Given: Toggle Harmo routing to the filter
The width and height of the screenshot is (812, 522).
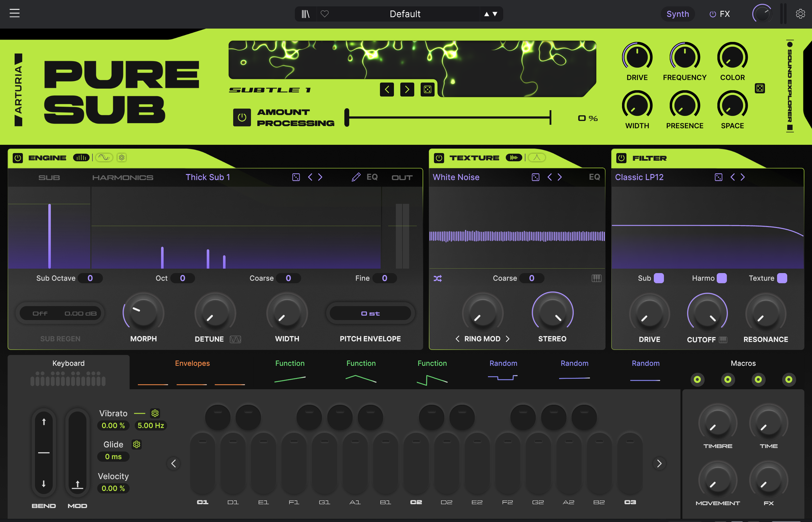Looking at the screenshot, I should tap(721, 278).
